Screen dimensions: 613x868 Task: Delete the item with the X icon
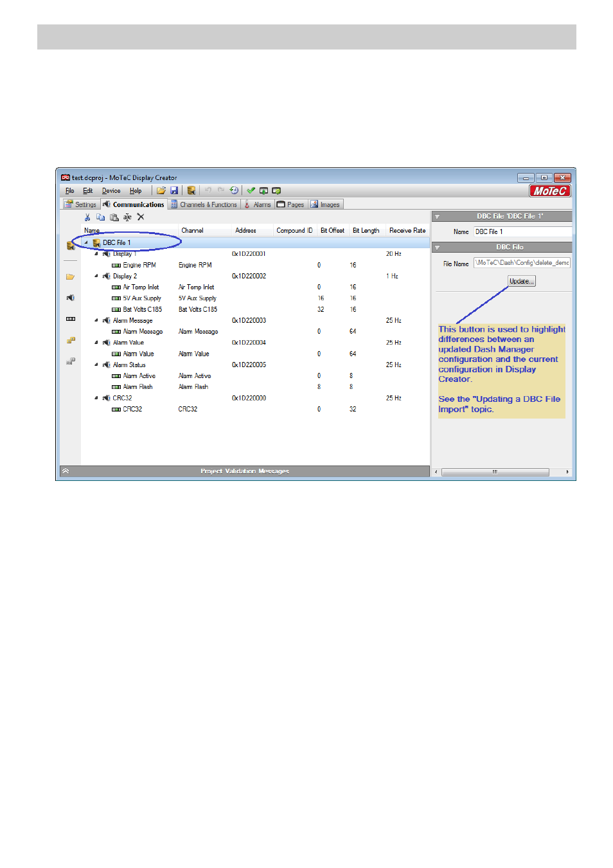(141, 217)
